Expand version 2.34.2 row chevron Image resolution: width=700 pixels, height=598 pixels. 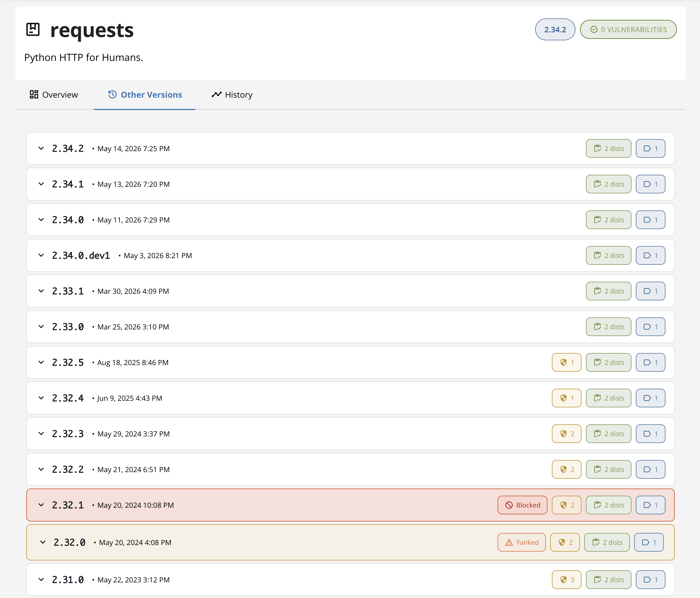click(41, 148)
